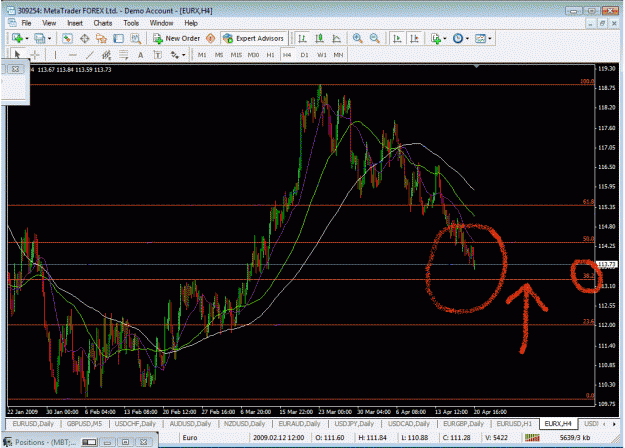Expand the Indicators dropdown arrow

pos(444,39)
